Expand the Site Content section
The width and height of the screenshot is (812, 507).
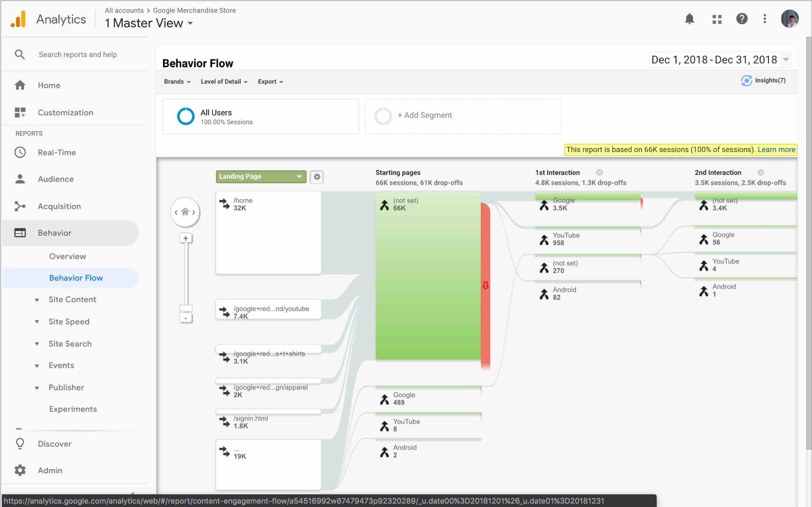(x=72, y=300)
